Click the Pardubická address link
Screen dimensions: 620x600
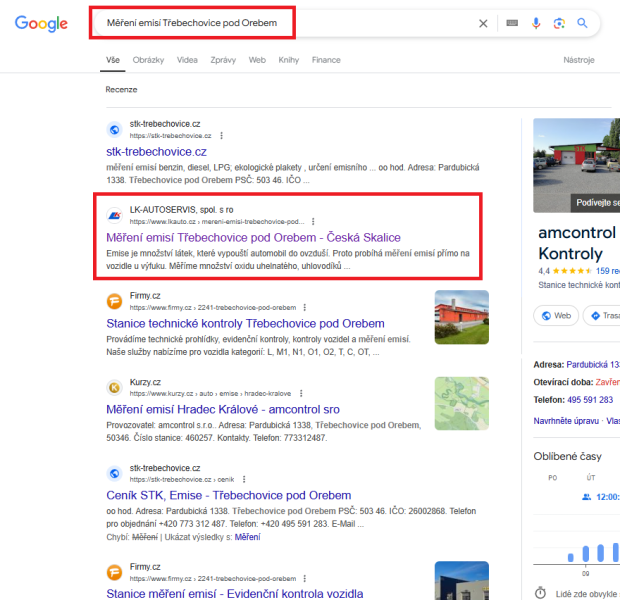click(x=593, y=365)
